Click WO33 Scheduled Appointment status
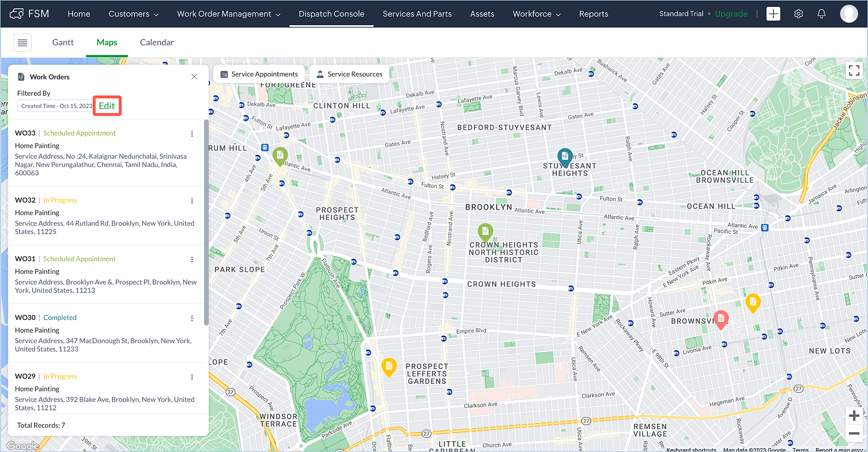Screen dimensions: 868x452 tap(79, 133)
